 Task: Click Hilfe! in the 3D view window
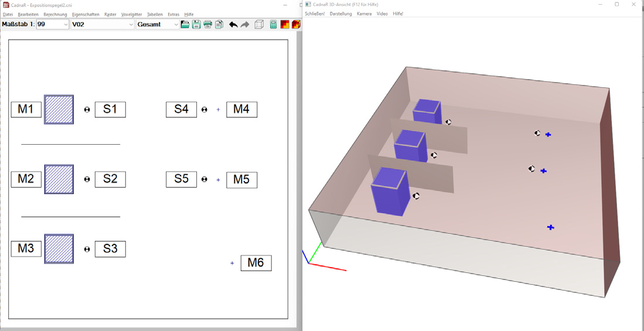click(398, 13)
